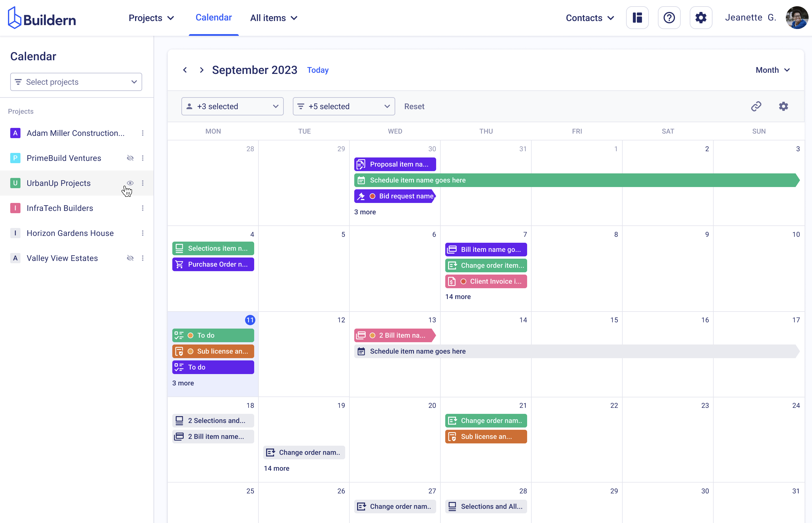The height and width of the screenshot is (523, 812).
Task: Copy calendar link using chain icon
Action: pos(756,106)
